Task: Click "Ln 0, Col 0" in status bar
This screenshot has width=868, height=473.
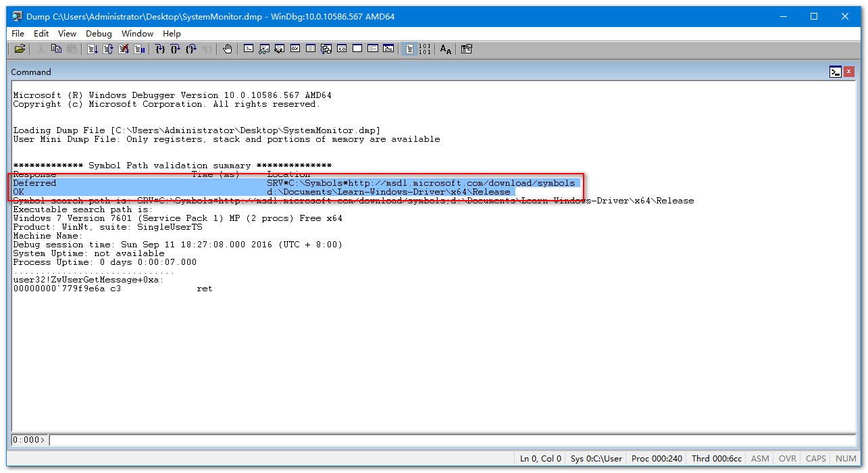Action: (540, 458)
